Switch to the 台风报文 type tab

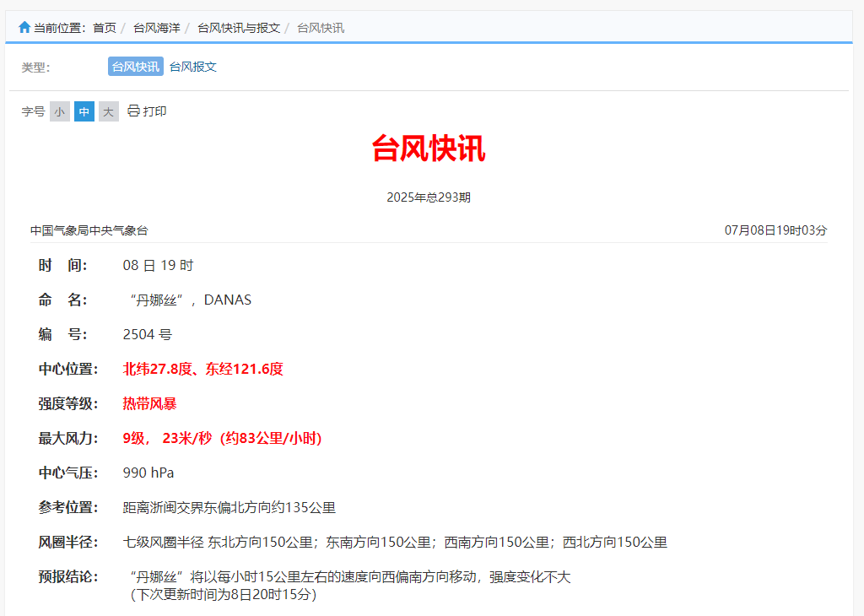pos(192,66)
